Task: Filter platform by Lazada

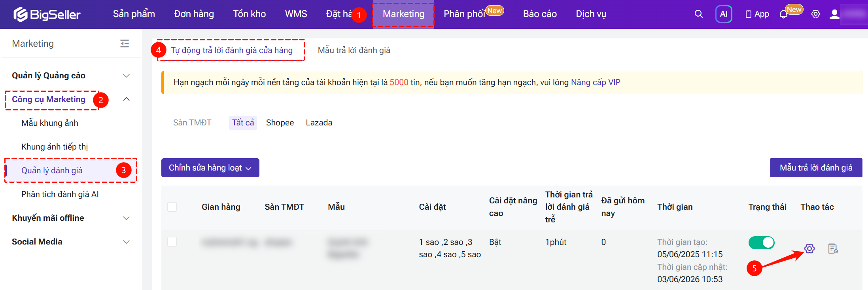Action: click(319, 123)
